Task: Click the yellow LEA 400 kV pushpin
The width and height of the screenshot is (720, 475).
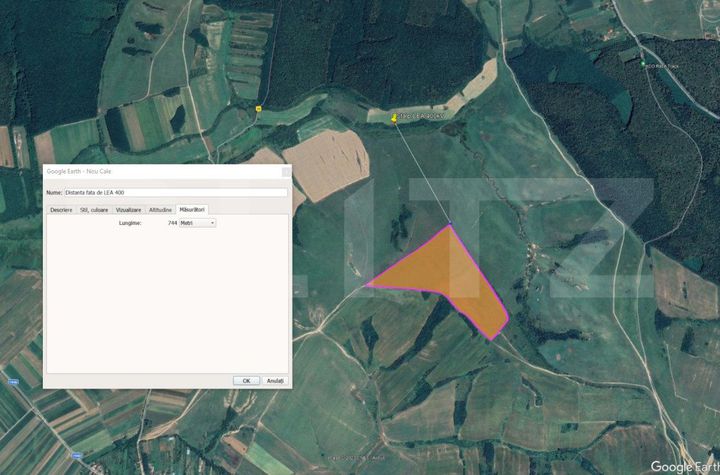Action: (394, 119)
